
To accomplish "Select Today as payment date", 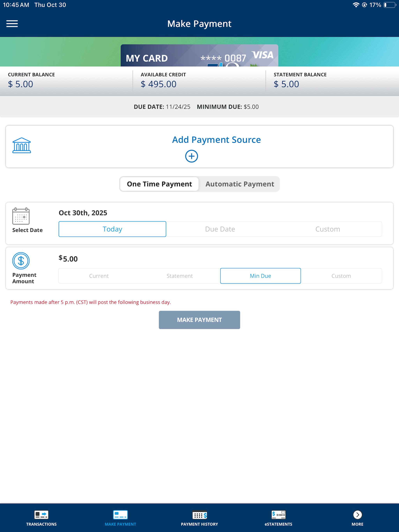I will pos(112,229).
